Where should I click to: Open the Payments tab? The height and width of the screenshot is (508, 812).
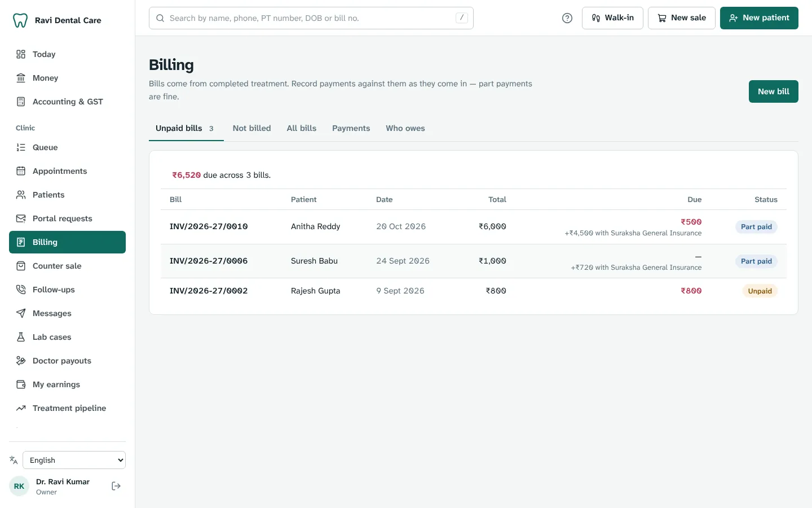[x=351, y=128]
